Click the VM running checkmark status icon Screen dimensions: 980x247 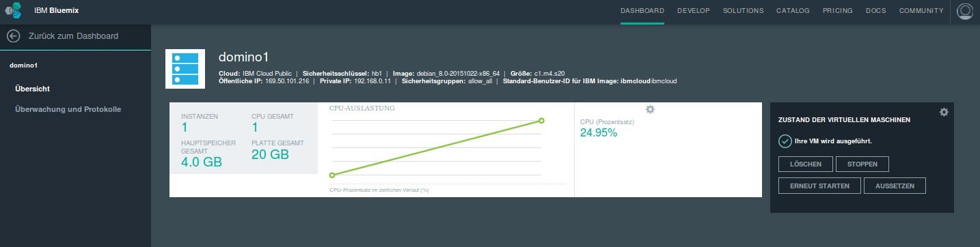pyautogui.click(x=785, y=141)
